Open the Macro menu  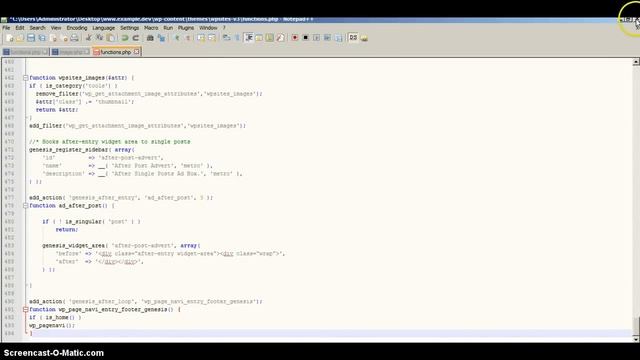[151, 28]
